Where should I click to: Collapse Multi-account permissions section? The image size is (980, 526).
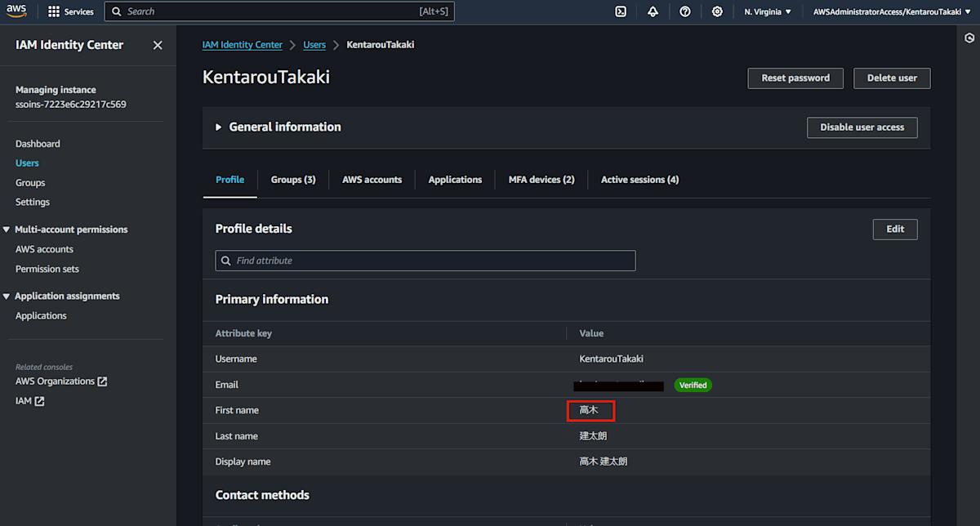(x=7, y=230)
